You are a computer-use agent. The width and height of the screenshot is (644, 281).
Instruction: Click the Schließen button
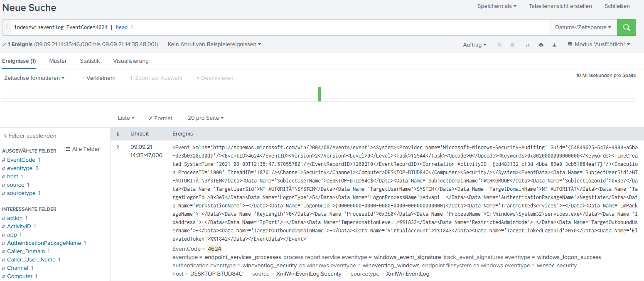click(x=617, y=6)
